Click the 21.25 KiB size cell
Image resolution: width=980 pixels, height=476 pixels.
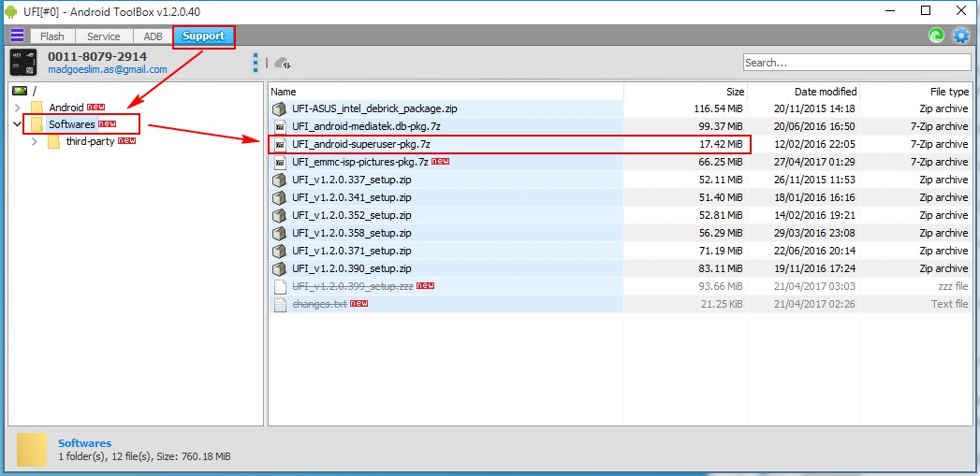tap(722, 304)
